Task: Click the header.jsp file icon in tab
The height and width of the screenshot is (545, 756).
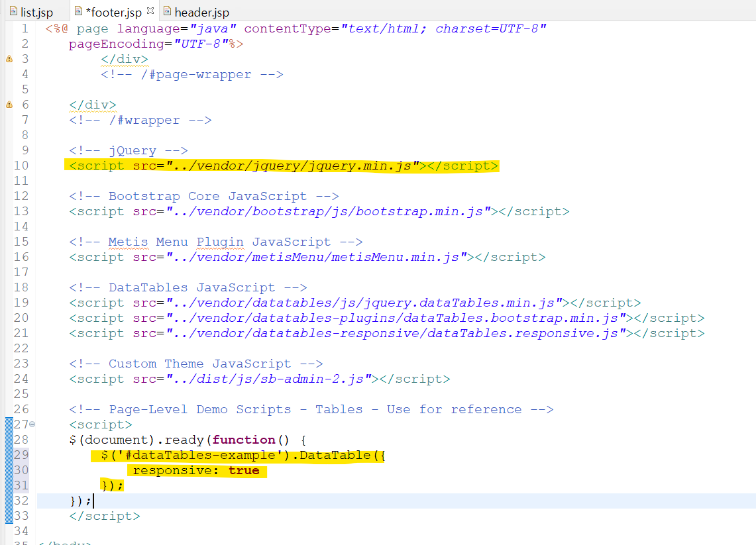Action: click(168, 11)
